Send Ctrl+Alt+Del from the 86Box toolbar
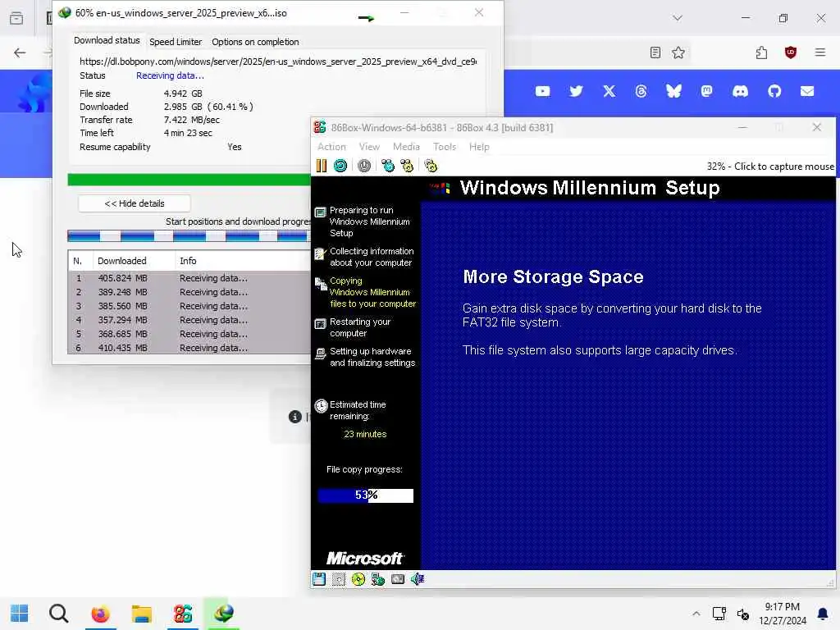The width and height of the screenshot is (840, 630). pyautogui.click(x=388, y=166)
